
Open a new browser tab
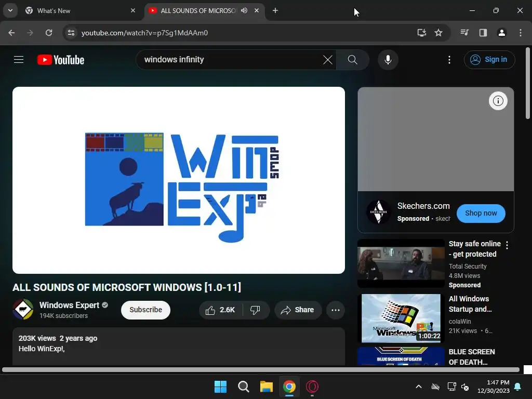[x=275, y=10]
